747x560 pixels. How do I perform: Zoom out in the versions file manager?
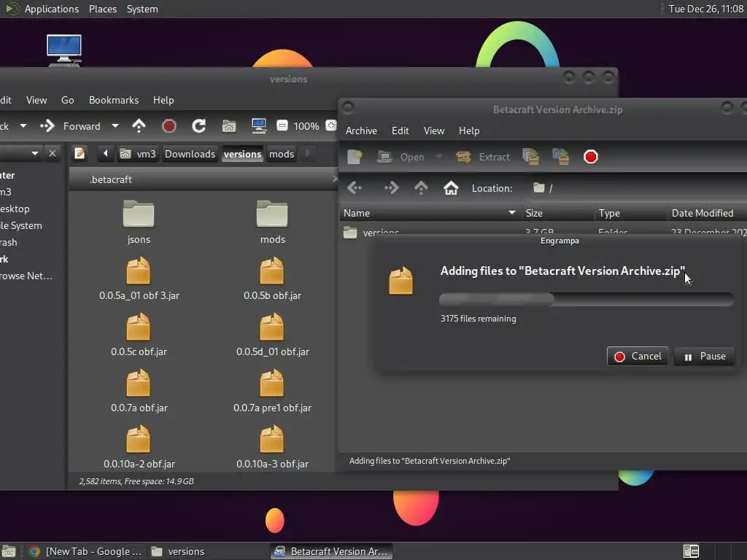pos(282,125)
